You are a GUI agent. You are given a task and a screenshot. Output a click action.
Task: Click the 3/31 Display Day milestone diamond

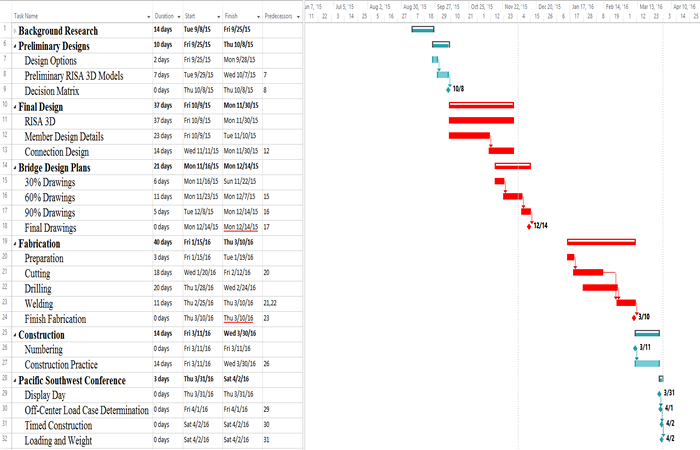(661, 393)
